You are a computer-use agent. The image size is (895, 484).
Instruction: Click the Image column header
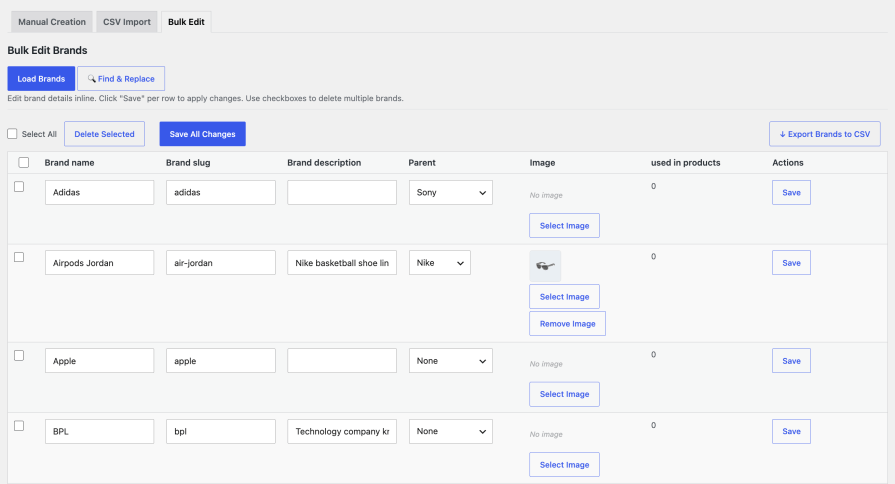point(542,163)
